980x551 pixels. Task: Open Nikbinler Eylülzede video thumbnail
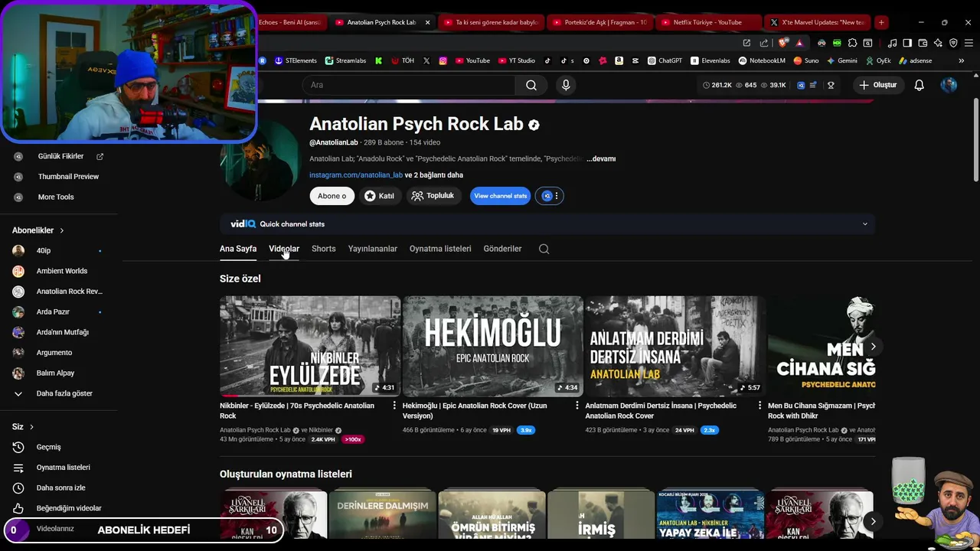click(x=310, y=347)
